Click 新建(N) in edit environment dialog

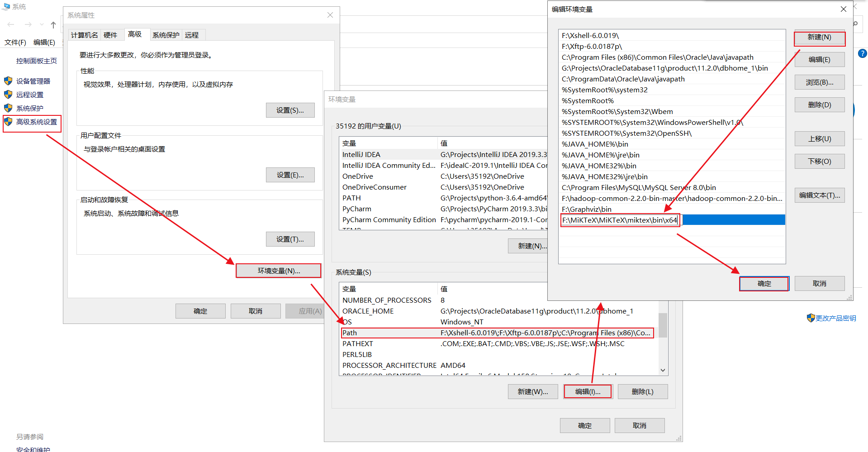pyautogui.click(x=820, y=37)
